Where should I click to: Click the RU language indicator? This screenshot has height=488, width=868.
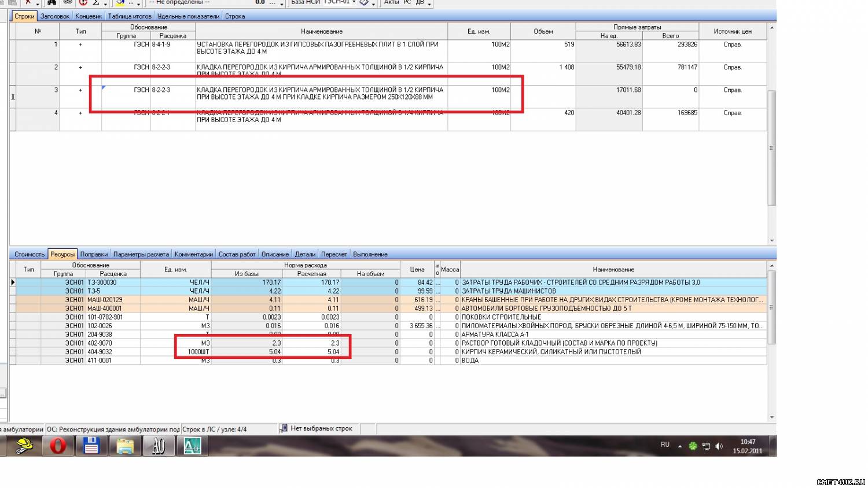coord(665,445)
